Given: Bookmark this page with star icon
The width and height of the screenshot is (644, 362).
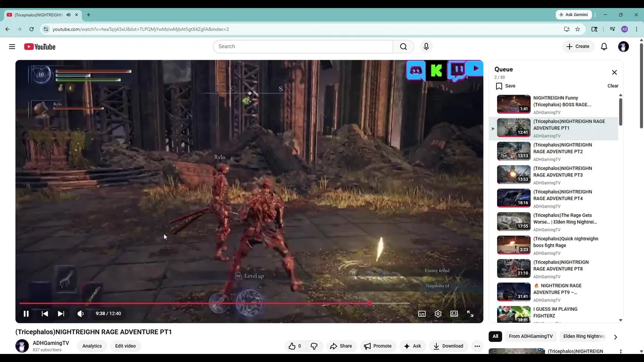Looking at the screenshot, I should click(x=578, y=29).
